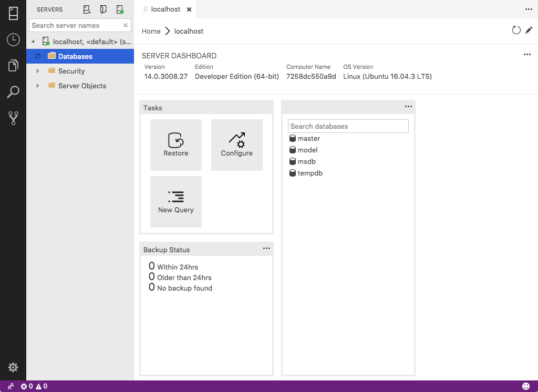Open the Notebooks view
The height and width of the screenshot is (392, 538).
13,65
